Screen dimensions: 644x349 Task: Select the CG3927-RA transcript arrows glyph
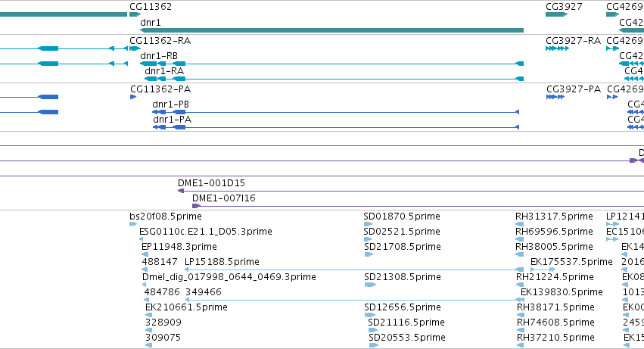pyautogui.click(x=557, y=48)
